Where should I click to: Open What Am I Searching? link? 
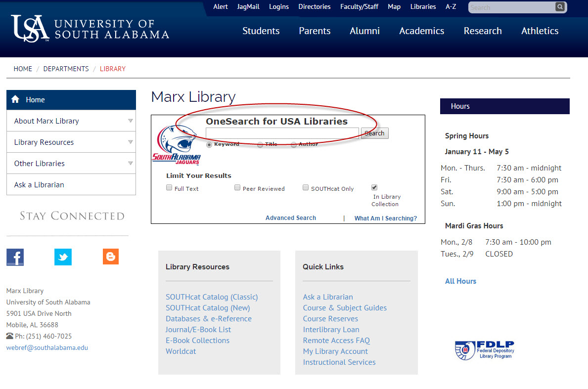386,218
